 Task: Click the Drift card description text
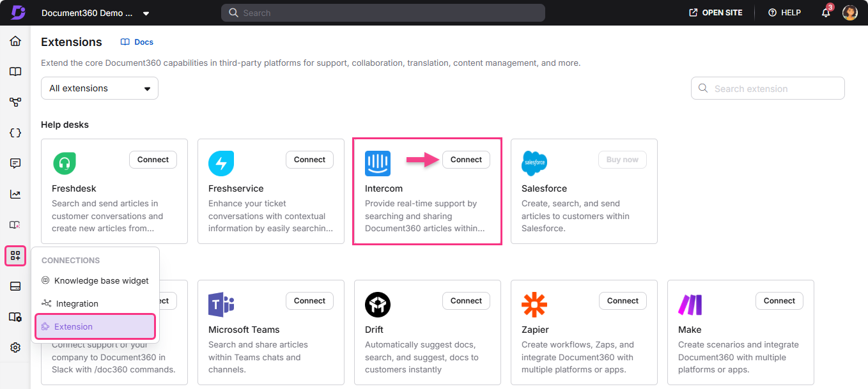click(x=422, y=357)
